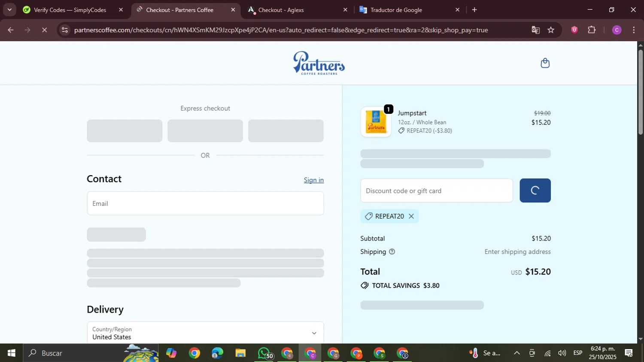Switch to Verify Codes — SimplyCodes tab
Viewport: 644px width, 362px height.
click(x=70, y=10)
